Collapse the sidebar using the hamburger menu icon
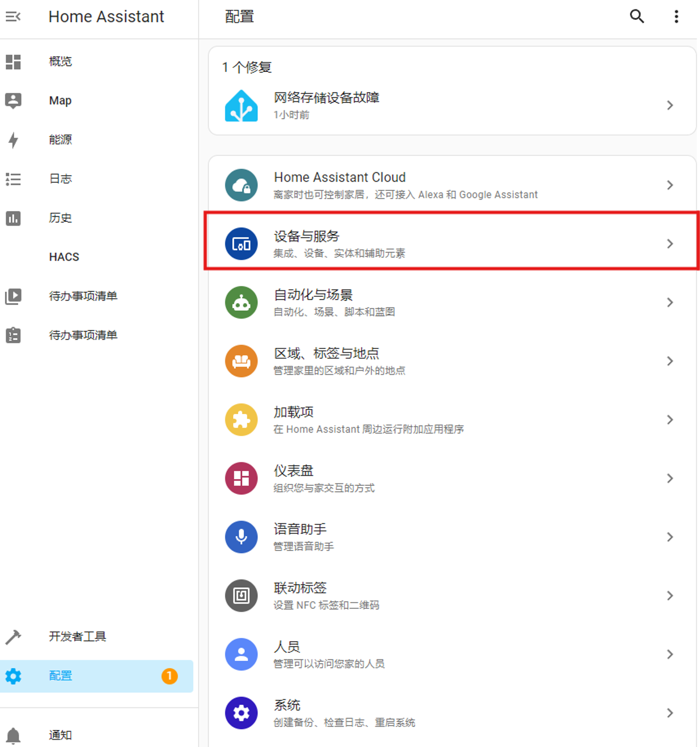This screenshot has height=747, width=700. click(x=13, y=16)
